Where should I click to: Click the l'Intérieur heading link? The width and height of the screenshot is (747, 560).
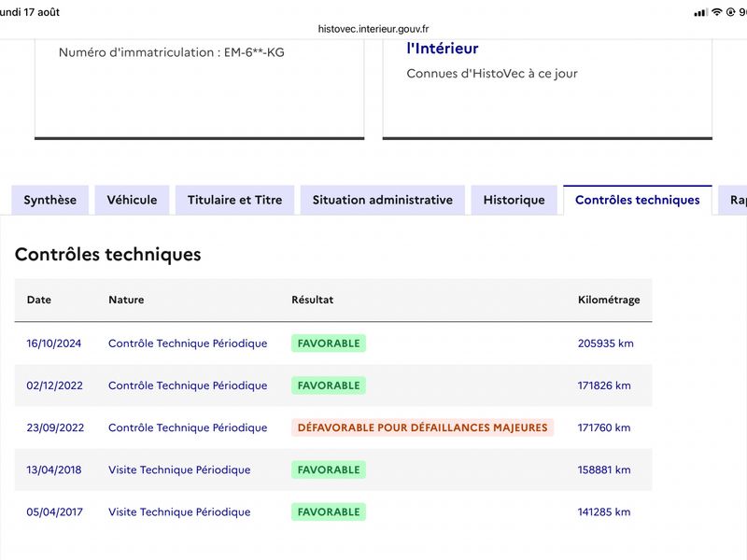pos(442,49)
